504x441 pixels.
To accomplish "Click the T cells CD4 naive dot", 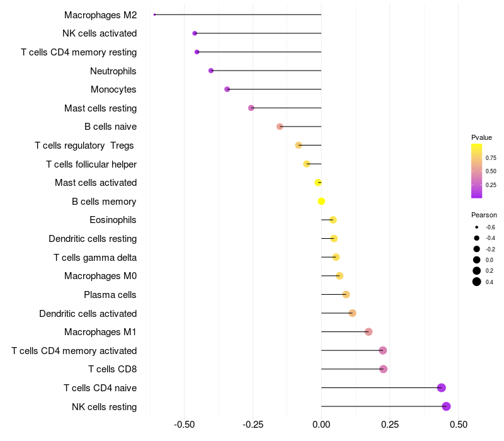I will click(x=442, y=387).
